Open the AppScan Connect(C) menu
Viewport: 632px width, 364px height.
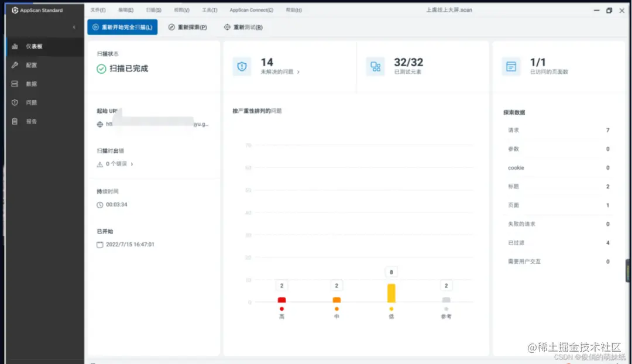(x=252, y=10)
